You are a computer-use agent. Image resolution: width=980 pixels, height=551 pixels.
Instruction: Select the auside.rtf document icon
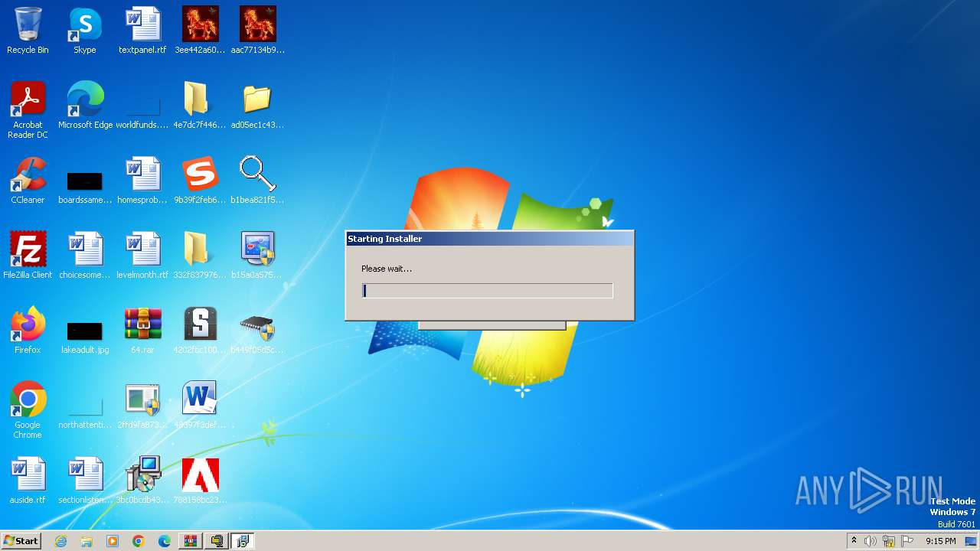point(28,481)
